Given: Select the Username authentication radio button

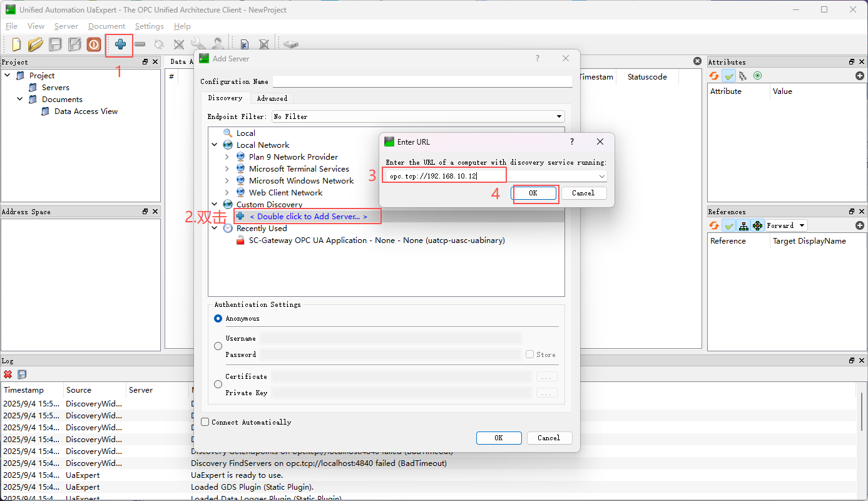Looking at the screenshot, I should point(218,346).
